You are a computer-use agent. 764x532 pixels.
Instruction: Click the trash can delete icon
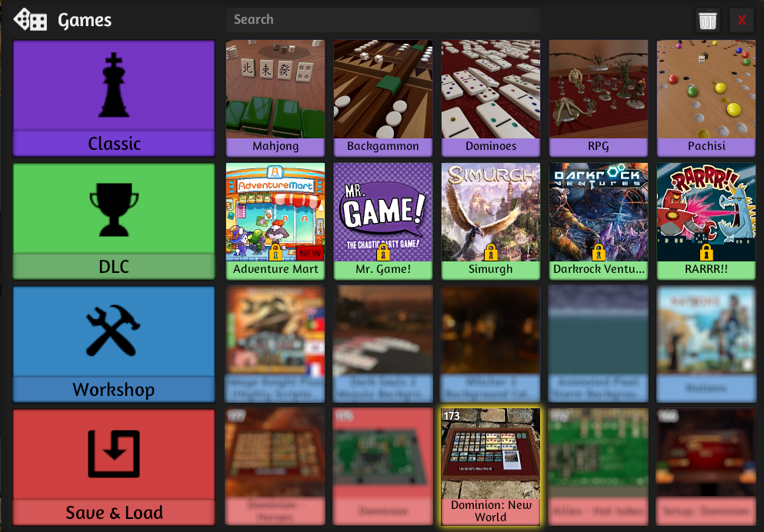[708, 21]
